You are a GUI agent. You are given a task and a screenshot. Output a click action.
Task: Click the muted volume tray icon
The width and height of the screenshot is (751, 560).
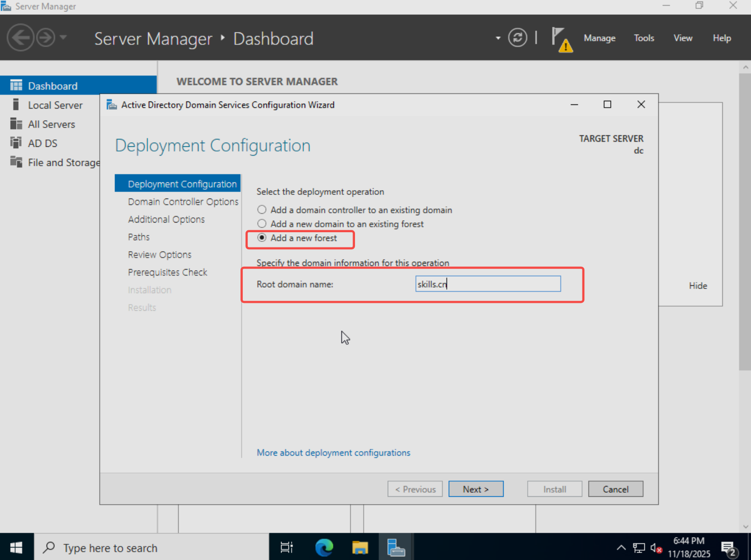tap(656, 548)
